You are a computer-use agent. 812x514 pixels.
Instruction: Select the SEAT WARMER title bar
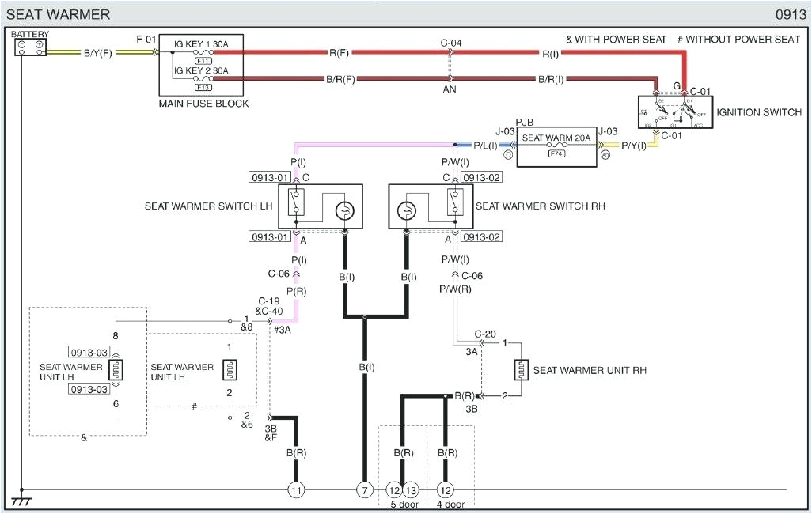click(59, 13)
